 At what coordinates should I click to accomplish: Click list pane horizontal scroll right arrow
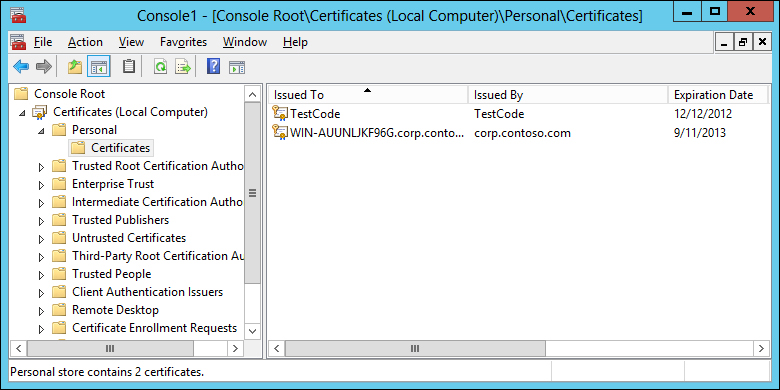pos(761,348)
